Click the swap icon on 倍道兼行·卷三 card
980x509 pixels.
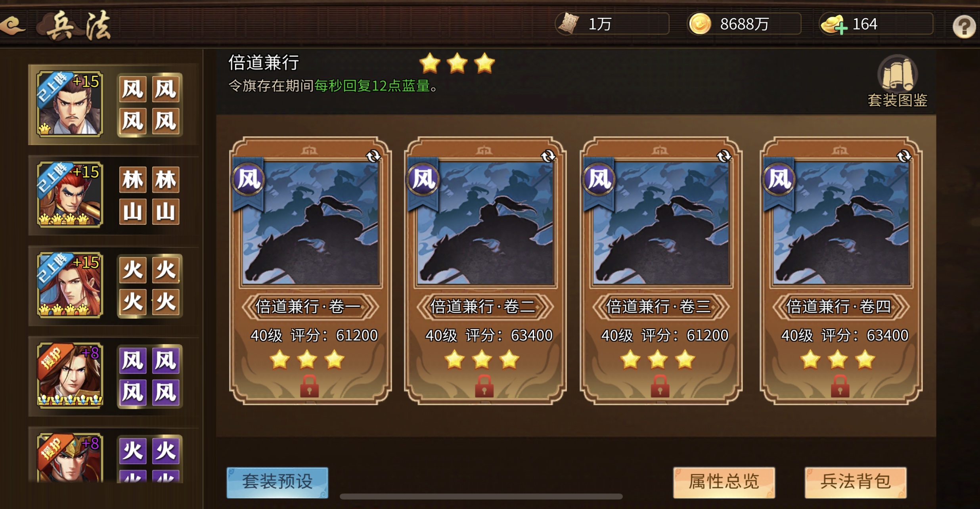pos(724,156)
